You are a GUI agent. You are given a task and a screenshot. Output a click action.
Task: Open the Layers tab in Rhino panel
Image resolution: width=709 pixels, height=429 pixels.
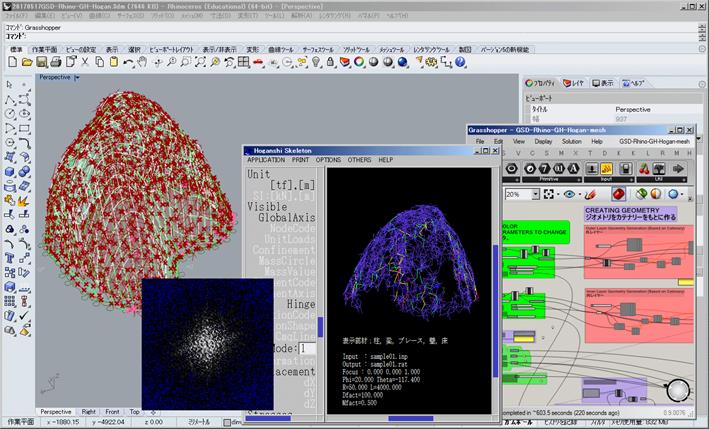(573, 83)
